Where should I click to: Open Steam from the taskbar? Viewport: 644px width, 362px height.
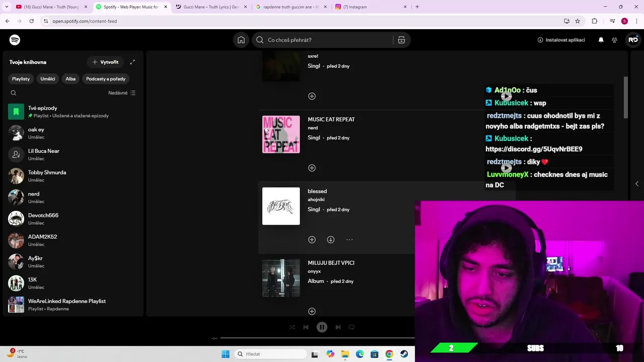coord(404,354)
